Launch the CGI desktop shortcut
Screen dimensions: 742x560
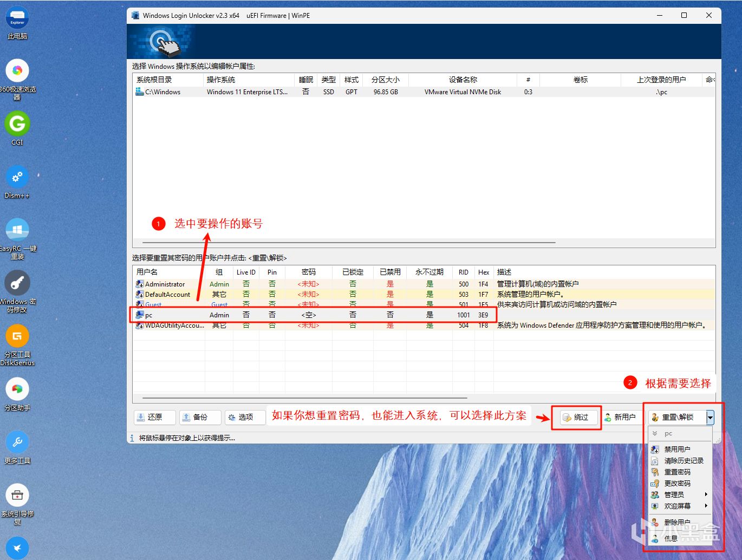17,128
